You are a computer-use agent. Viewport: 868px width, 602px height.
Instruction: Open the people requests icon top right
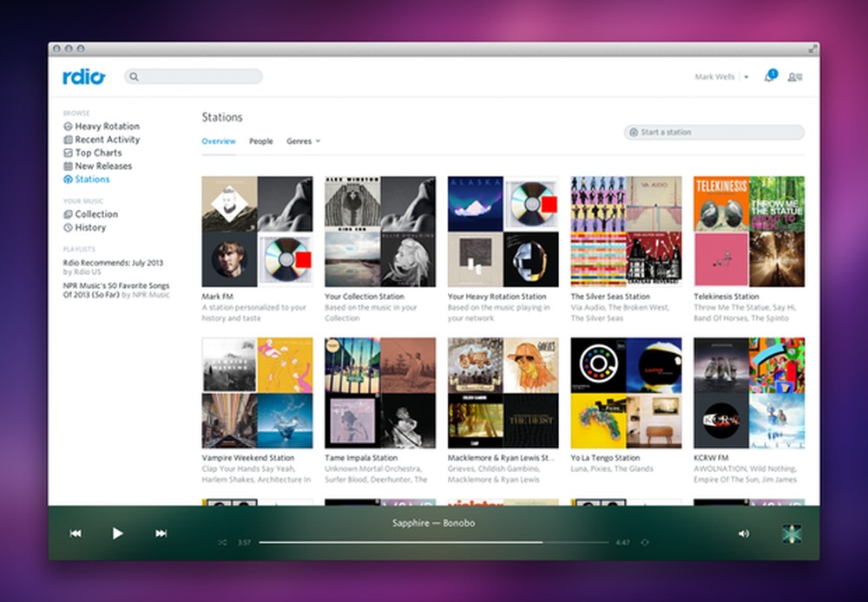794,77
